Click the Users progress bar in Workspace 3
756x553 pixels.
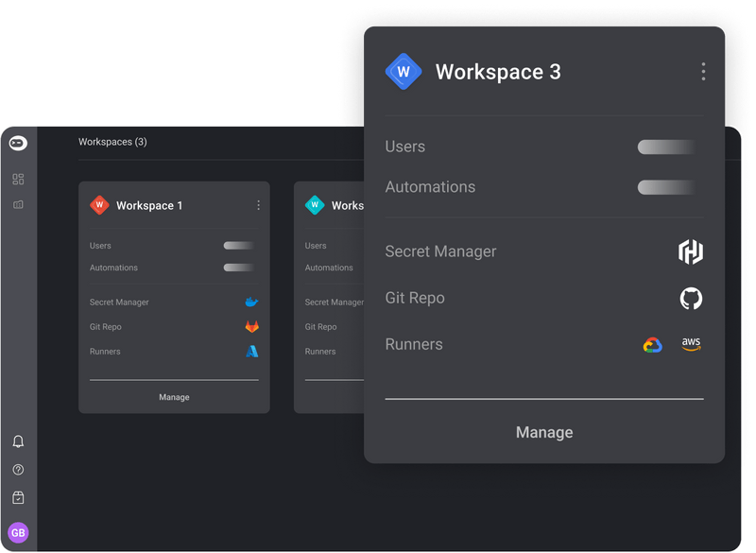coord(665,147)
